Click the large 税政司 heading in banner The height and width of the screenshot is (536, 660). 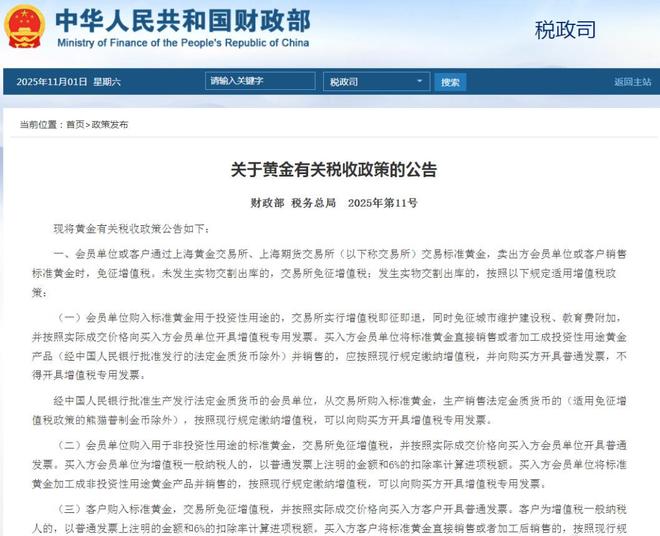pos(564,28)
